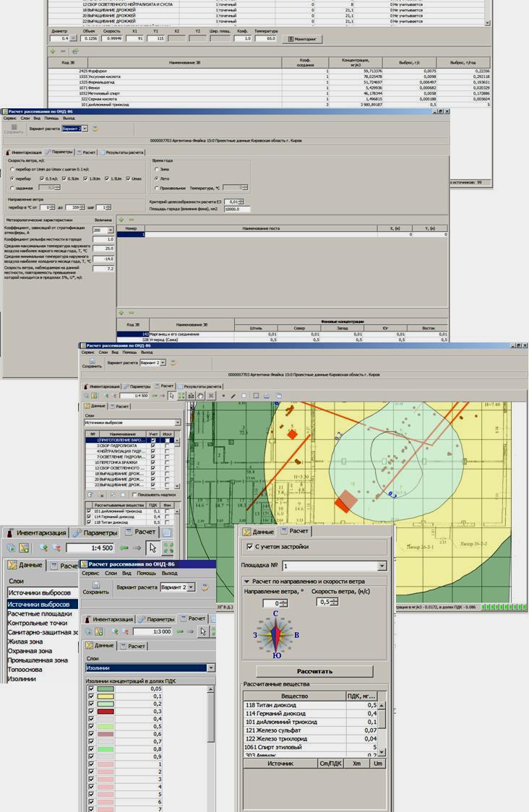Open the Изолинии layer dropdown

[x=210, y=668]
